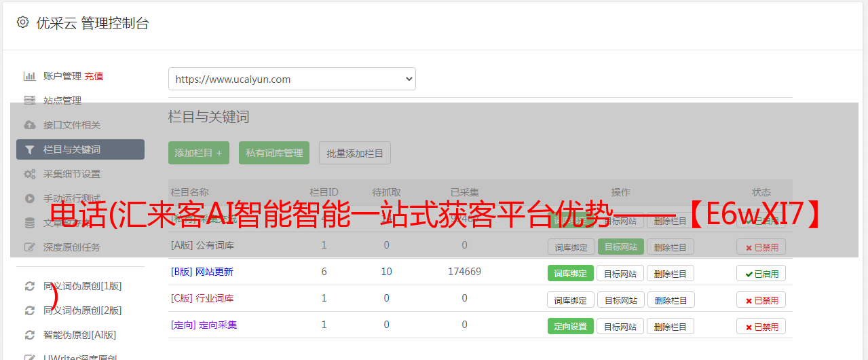Click the 待抓取 value 10 in 网站更新 row
The height and width of the screenshot is (360, 868).
(x=386, y=272)
